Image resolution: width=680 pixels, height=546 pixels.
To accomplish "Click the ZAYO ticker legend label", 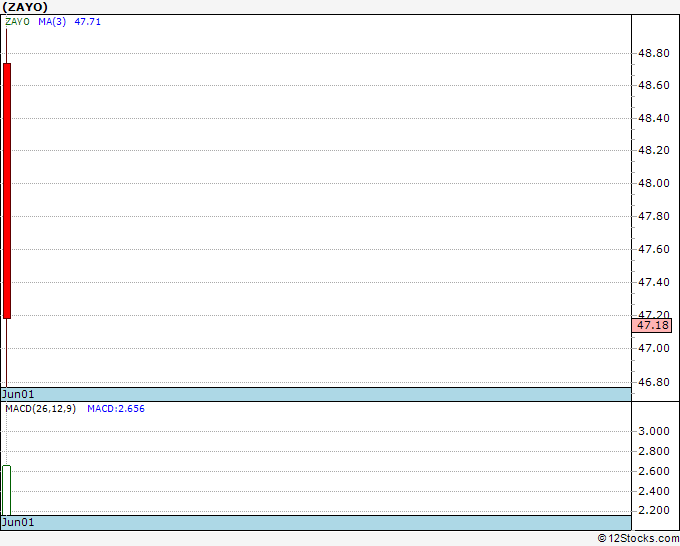I will (x=17, y=22).
